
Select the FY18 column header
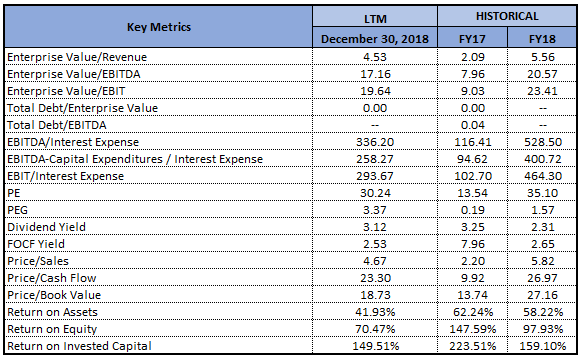542,39
